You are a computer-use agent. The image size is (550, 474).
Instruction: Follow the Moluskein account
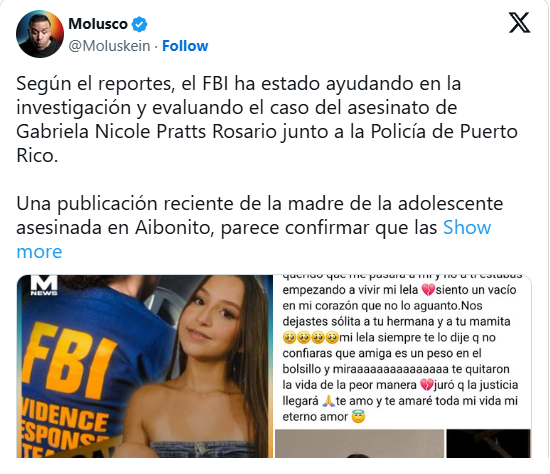coord(185,46)
